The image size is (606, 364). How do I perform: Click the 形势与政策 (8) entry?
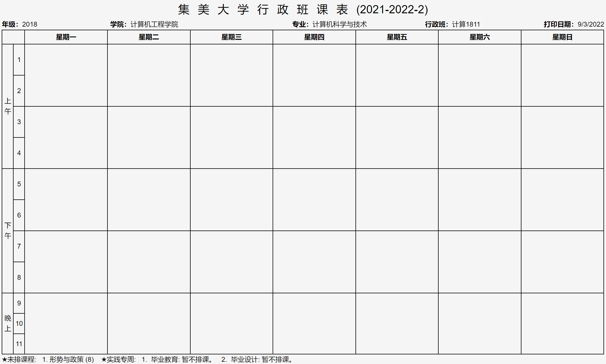(x=72, y=359)
